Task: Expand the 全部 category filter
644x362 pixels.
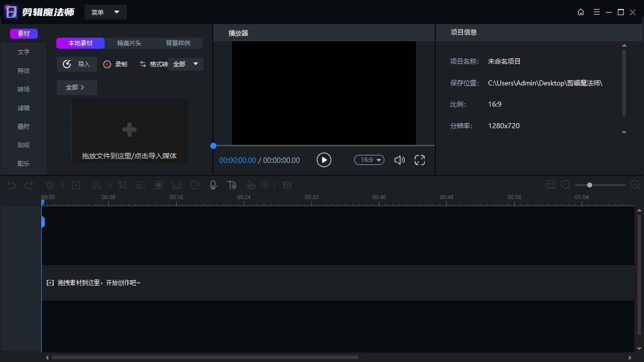Action: [76, 87]
